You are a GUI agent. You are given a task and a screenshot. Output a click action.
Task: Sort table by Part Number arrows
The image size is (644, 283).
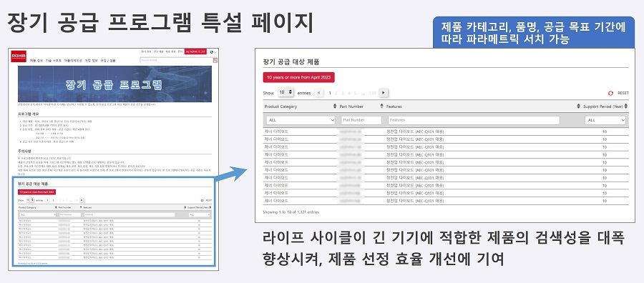click(x=381, y=106)
